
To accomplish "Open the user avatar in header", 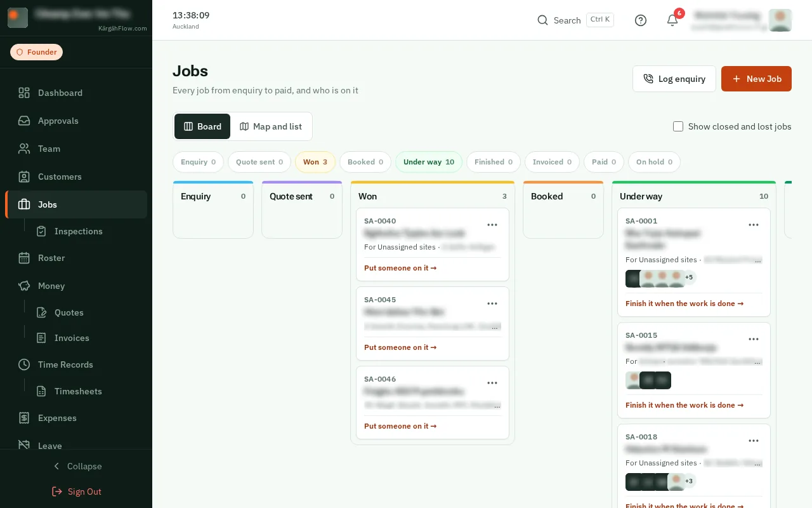I will 780,20.
